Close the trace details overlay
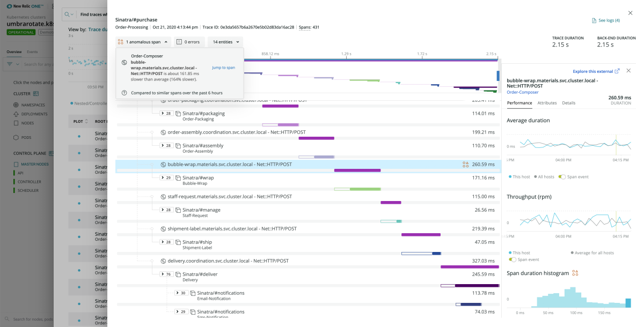This screenshot has height=327, width=644. coord(630,13)
